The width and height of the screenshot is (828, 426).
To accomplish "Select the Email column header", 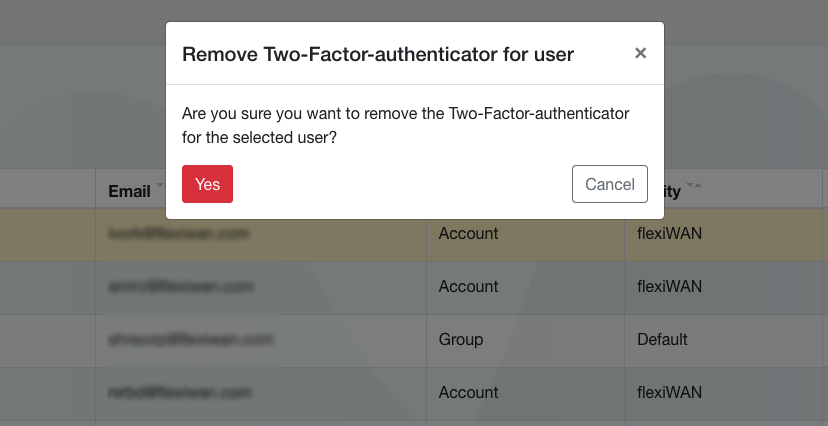I will 129,191.
